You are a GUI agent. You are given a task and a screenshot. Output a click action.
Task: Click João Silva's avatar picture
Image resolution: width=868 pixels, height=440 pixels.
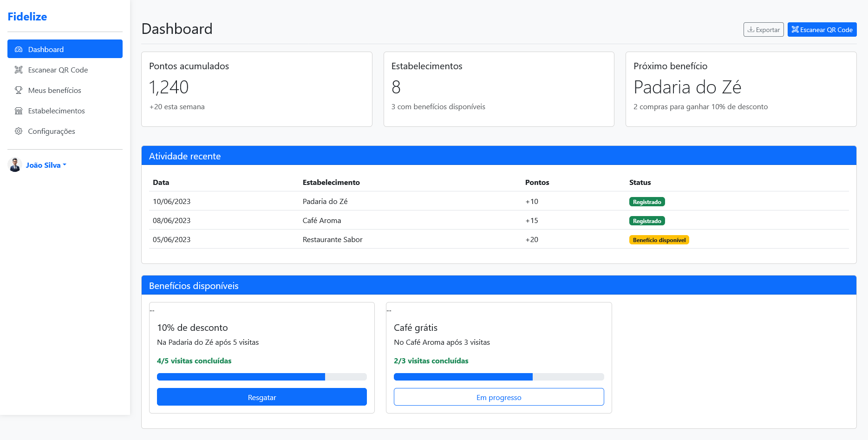(x=15, y=165)
